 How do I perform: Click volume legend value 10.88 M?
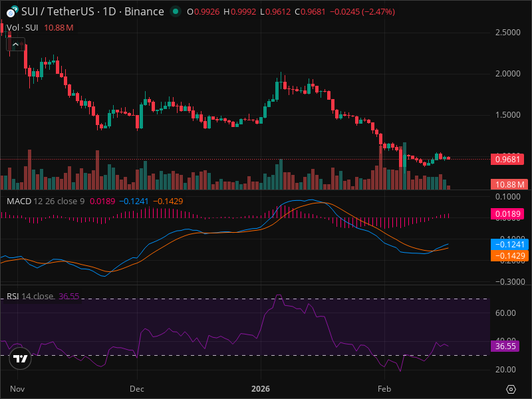59,28
